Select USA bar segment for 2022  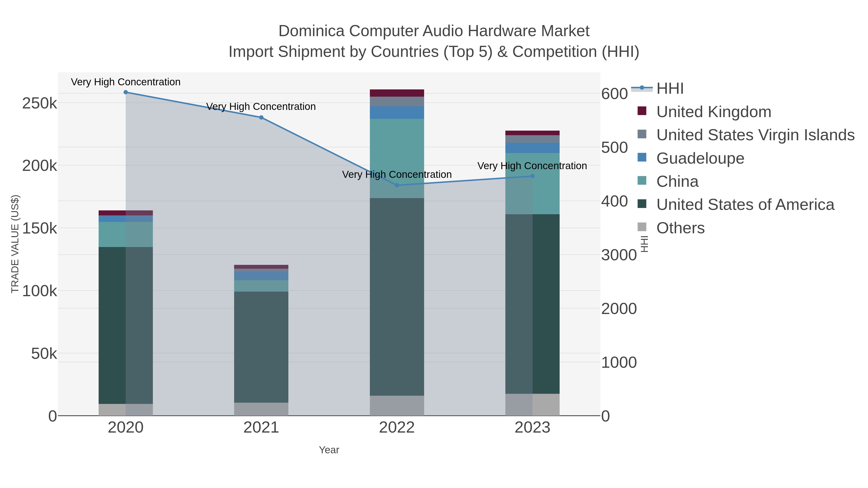click(397, 297)
